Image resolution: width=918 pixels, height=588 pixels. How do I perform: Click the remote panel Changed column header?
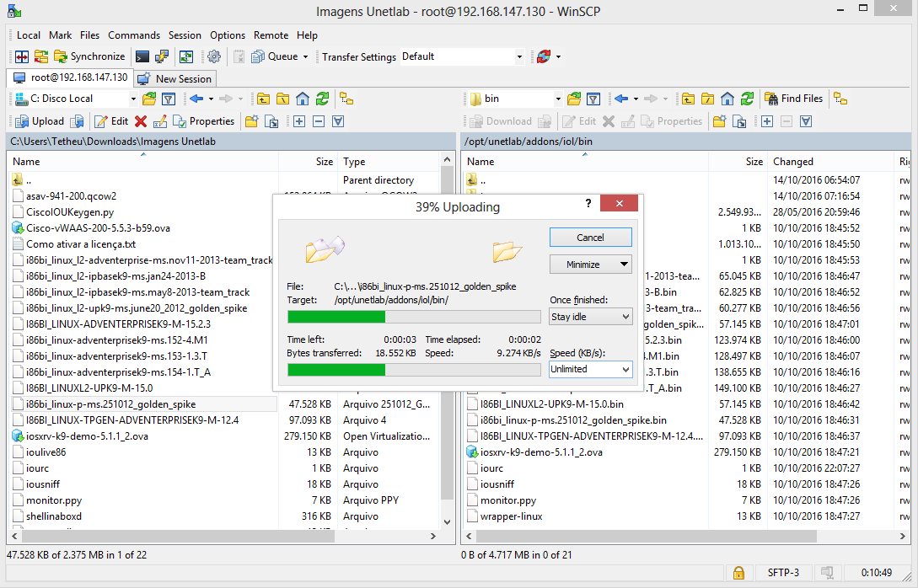[831, 162]
